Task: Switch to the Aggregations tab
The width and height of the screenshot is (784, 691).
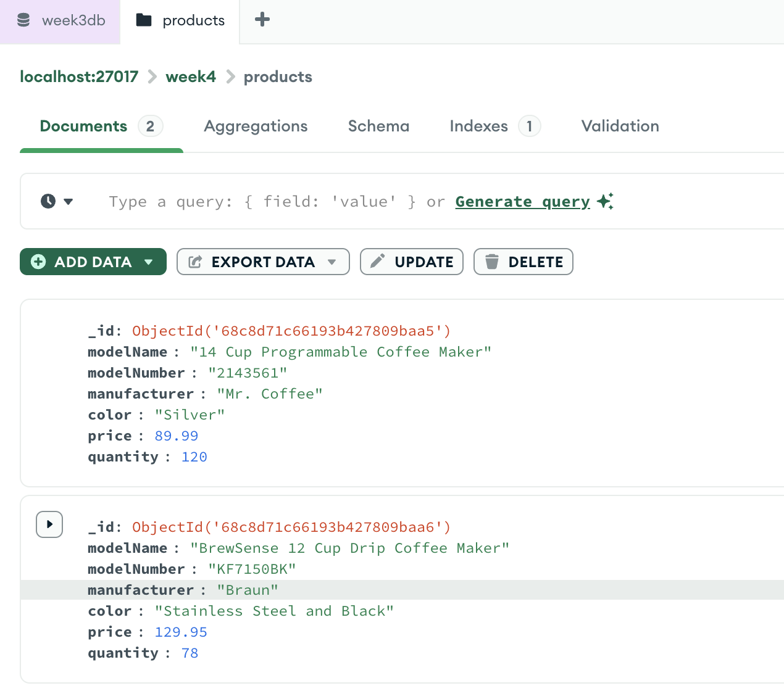Action: pos(256,126)
